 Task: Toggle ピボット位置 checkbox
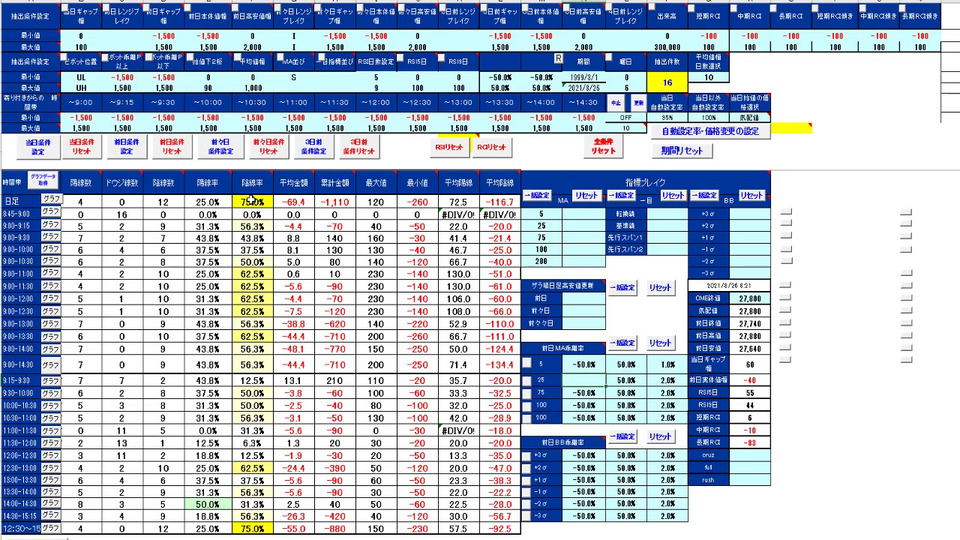pyautogui.click(x=64, y=58)
